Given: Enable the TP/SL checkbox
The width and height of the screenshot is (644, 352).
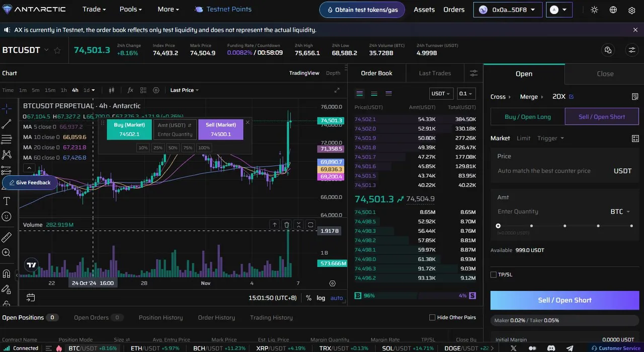Looking at the screenshot, I should click(x=494, y=274).
